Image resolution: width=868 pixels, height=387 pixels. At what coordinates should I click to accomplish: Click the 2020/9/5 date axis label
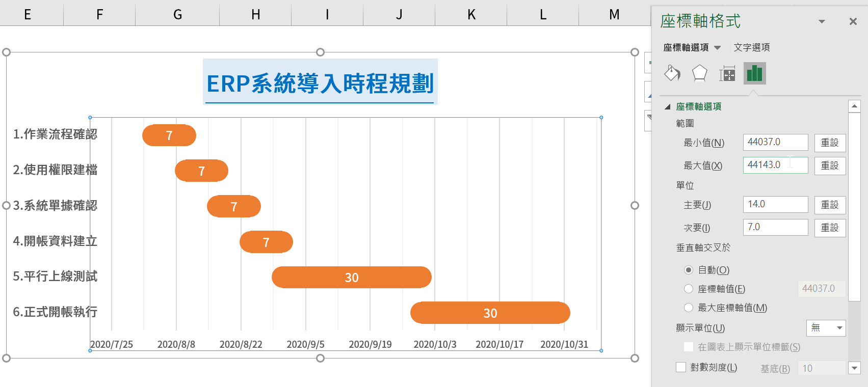tap(305, 344)
